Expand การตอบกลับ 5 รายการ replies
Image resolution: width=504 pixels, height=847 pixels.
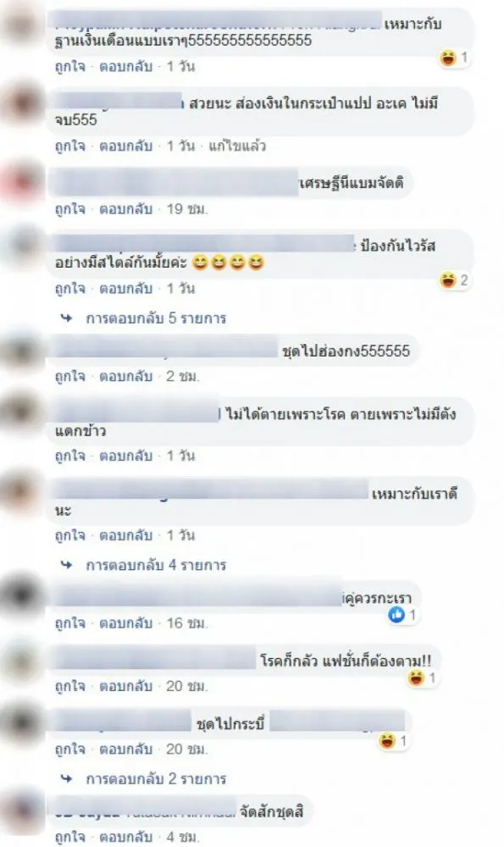pyautogui.click(x=156, y=318)
